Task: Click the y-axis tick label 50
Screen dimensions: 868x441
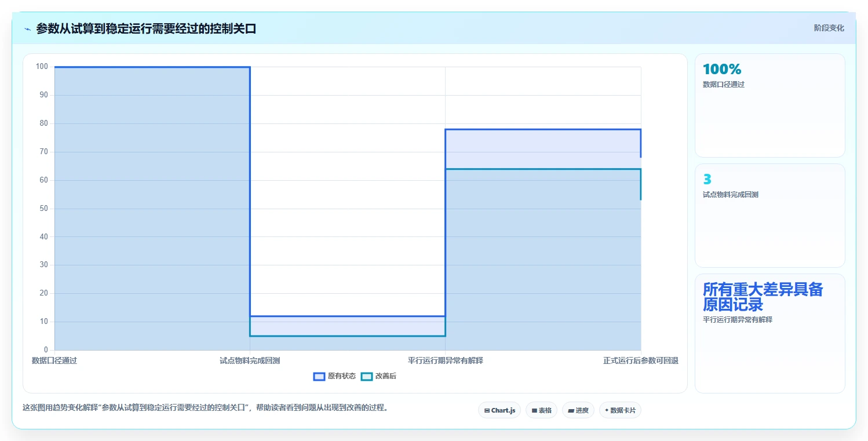Action: 43,208
